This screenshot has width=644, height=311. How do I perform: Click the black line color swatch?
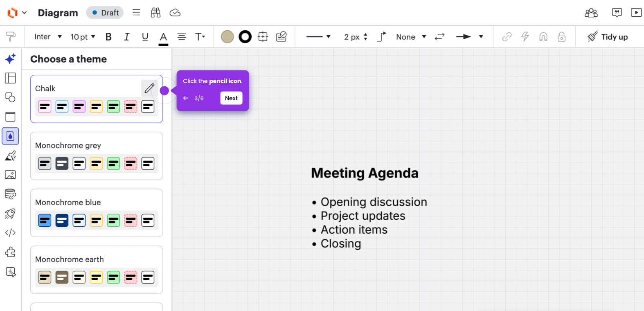[245, 37]
